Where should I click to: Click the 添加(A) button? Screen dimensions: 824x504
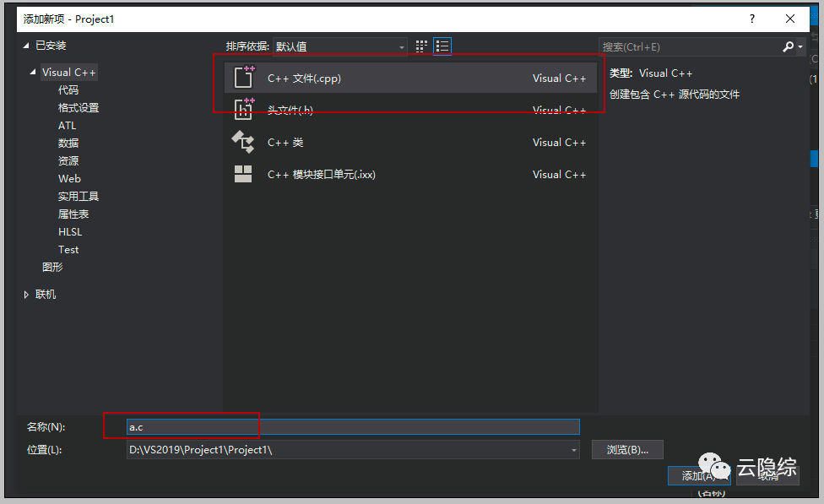(x=699, y=475)
